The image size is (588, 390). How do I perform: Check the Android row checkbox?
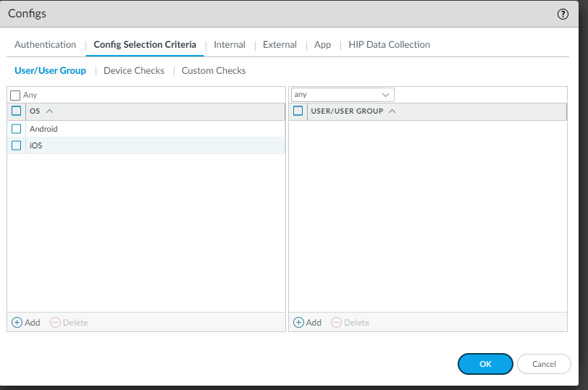coord(16,129)
